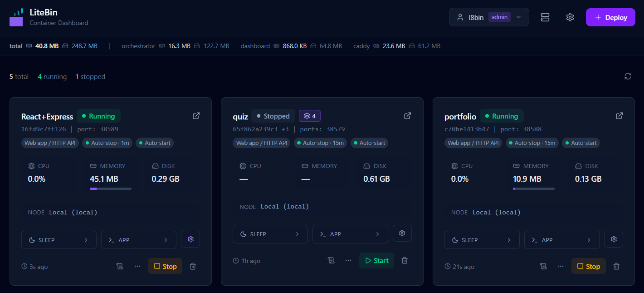This screenshot has width=644, height=293.
Task: Open the nodes/servers icon in header
Action: click(x=545, y=17)
